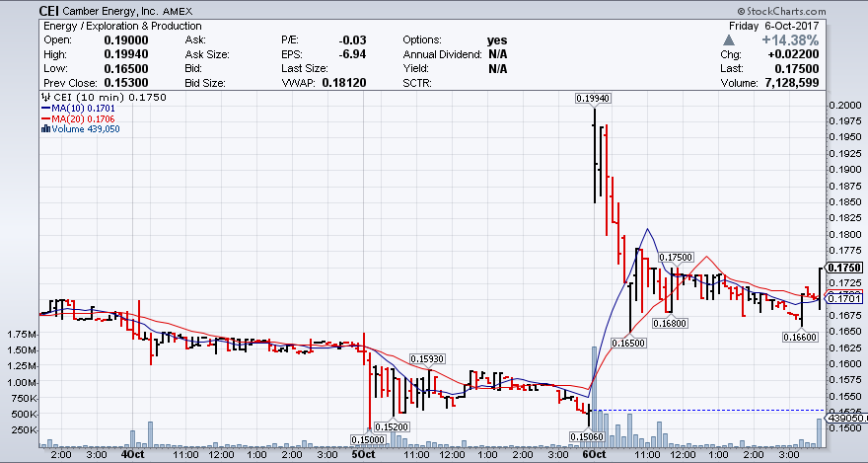The width and height of the screenshot is (868, 463).
Task: Click the red MA(20) legend line
Action: 45,118
